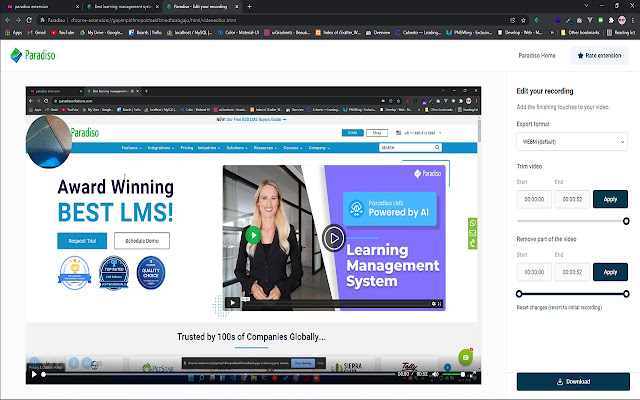The height and width of the screenshot is (400, 640).
Task: Close the Best learning management tab
Action: click(x=157, y=7)
